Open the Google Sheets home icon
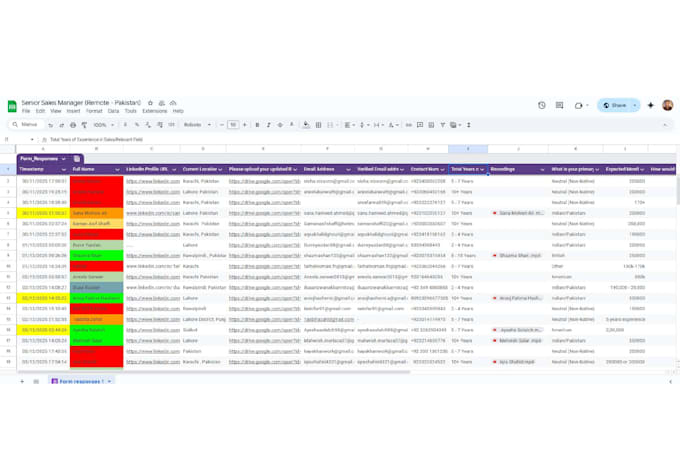Viewport: 680px width, 459px height. coord(12,105)
